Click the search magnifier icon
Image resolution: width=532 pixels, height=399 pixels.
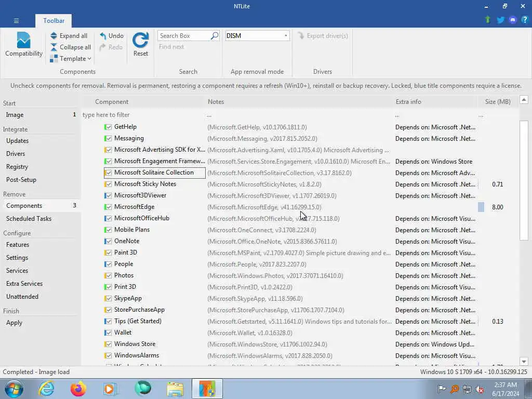(215, 36)
